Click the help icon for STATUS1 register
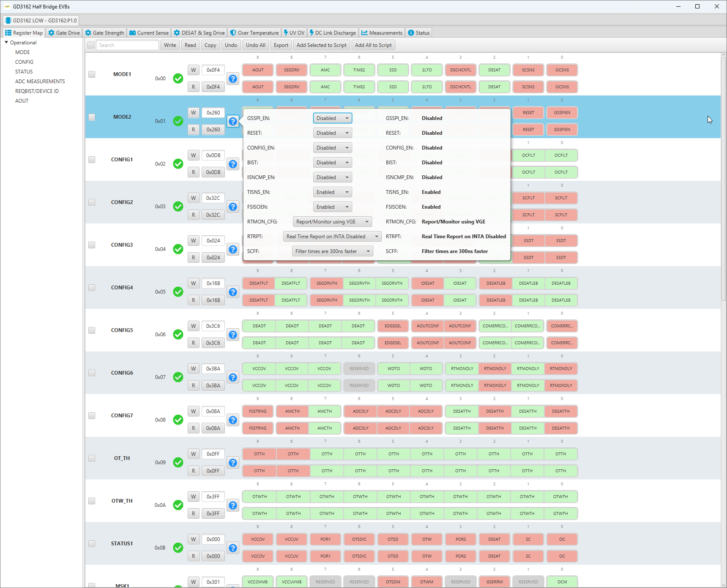Viewport: 727px width, 588px height. 233,548
